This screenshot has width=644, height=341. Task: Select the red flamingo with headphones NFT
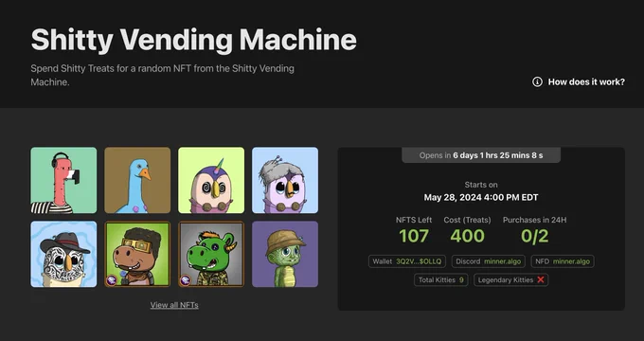point(63,180)
